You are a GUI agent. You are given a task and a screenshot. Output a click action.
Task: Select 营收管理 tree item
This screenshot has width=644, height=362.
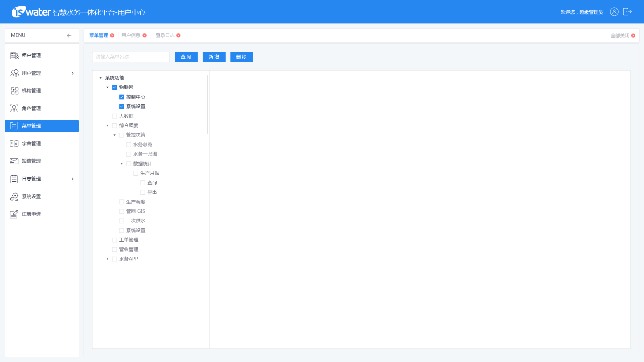[x=128, y=249]
